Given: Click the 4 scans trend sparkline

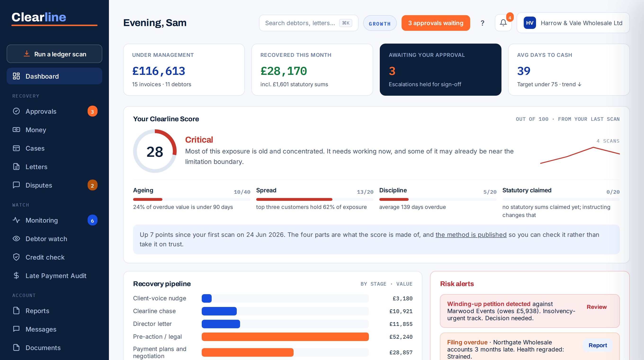Looking at the screenshot, I should pos(580,156).
